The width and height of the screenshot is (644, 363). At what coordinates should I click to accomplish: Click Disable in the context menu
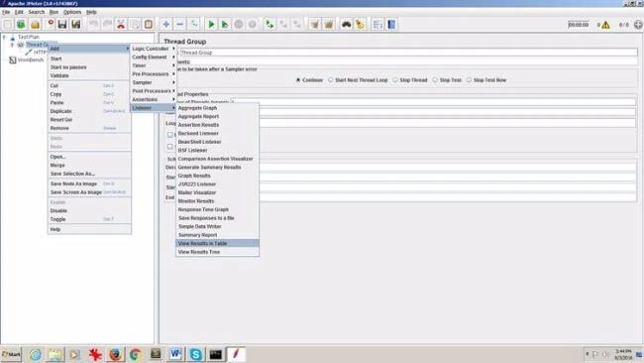coord(89,211)
